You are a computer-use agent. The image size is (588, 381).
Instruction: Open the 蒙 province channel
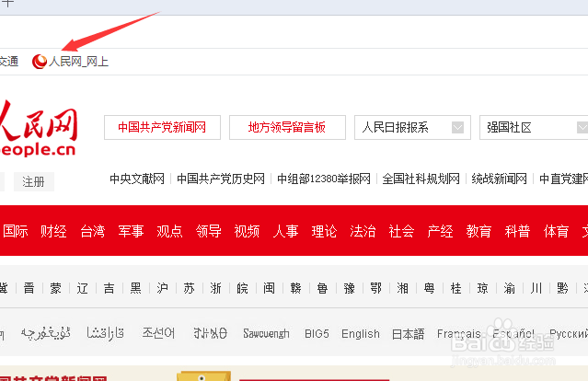55,288
